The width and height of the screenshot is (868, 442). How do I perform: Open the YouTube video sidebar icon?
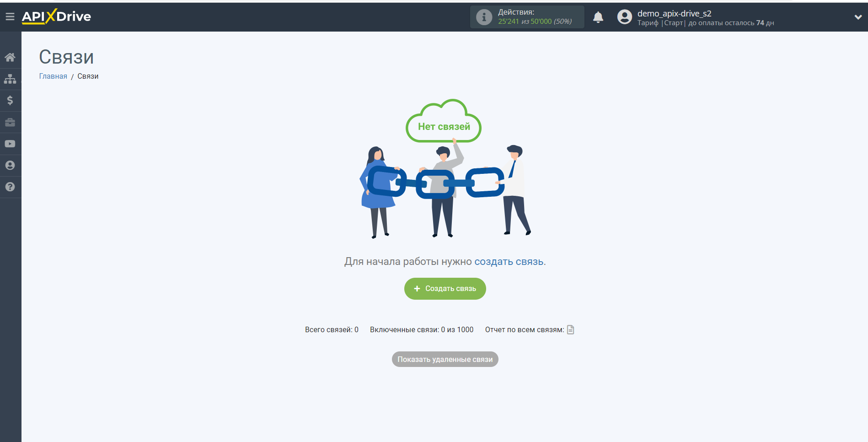pos(10,144)
